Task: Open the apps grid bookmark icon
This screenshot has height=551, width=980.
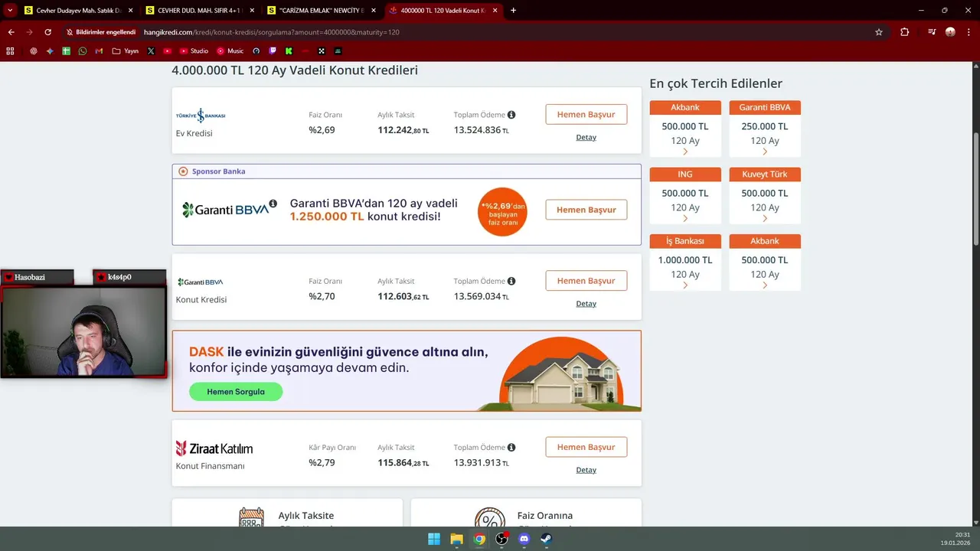Action: (x=10, y=51)
